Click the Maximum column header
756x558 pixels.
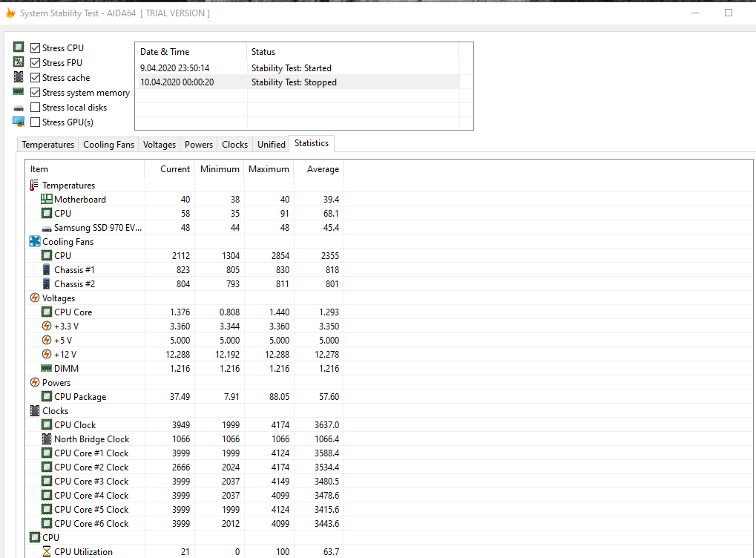tap(269, 168)
